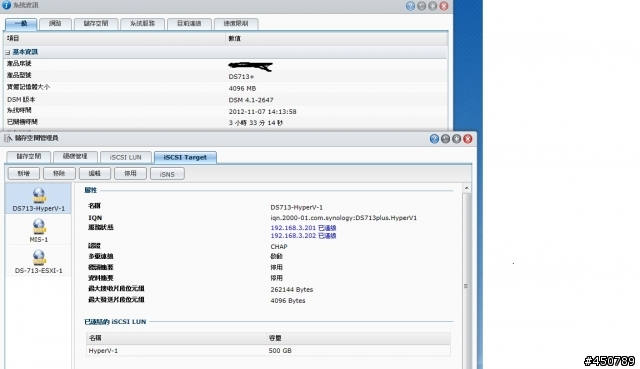Click the 移除 button

tap(59, 173)
